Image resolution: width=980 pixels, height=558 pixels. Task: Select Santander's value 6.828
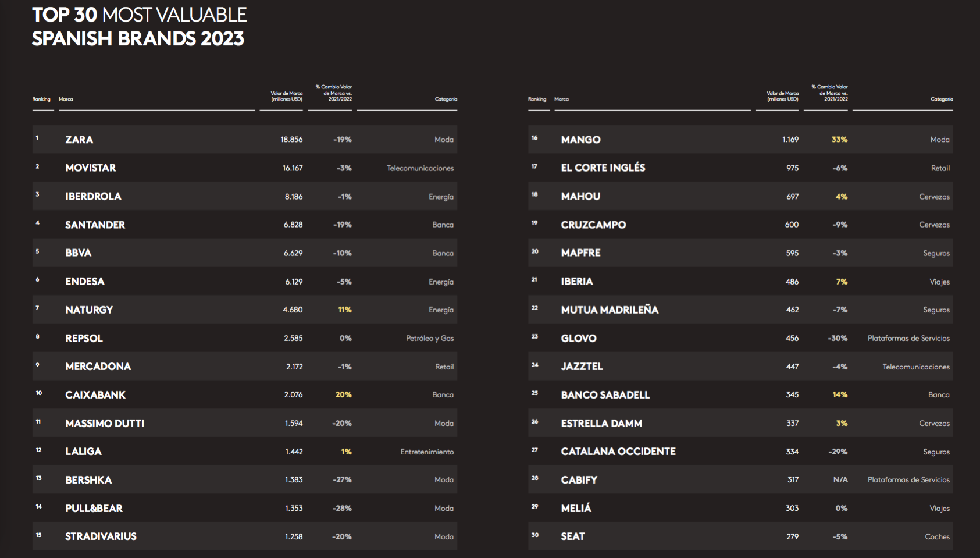pyautogui.click(x=293, y=225)
